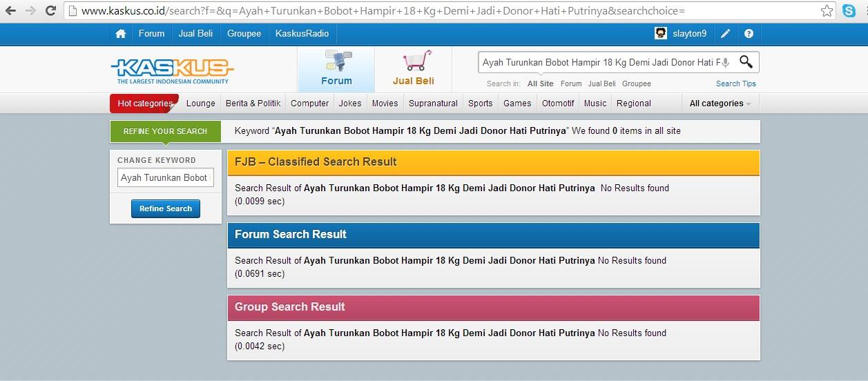
Task: Bookmark this page with the star icon
Action: point(827,11)
